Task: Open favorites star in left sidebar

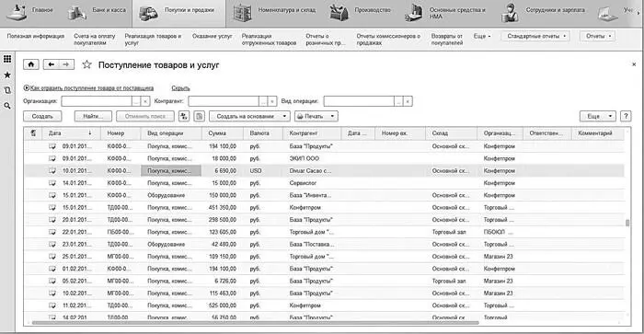Action: [7, 75]
